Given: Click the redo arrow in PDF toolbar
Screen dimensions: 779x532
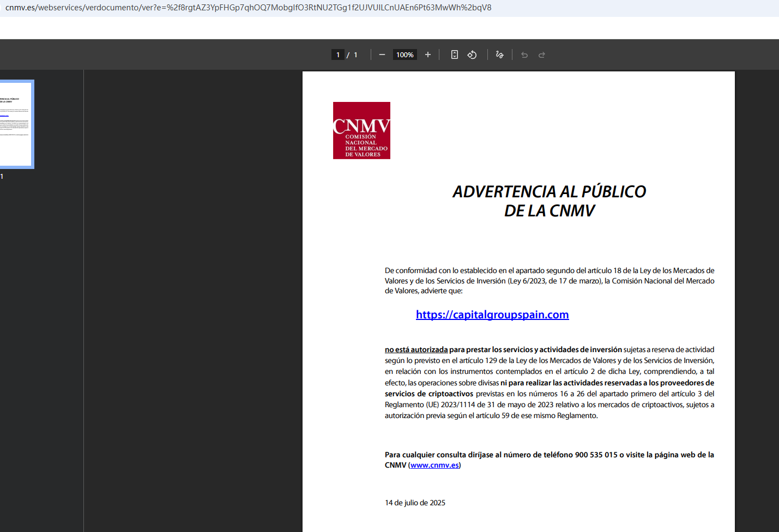Looking at the screenshot, I should [x=542, y=55].
